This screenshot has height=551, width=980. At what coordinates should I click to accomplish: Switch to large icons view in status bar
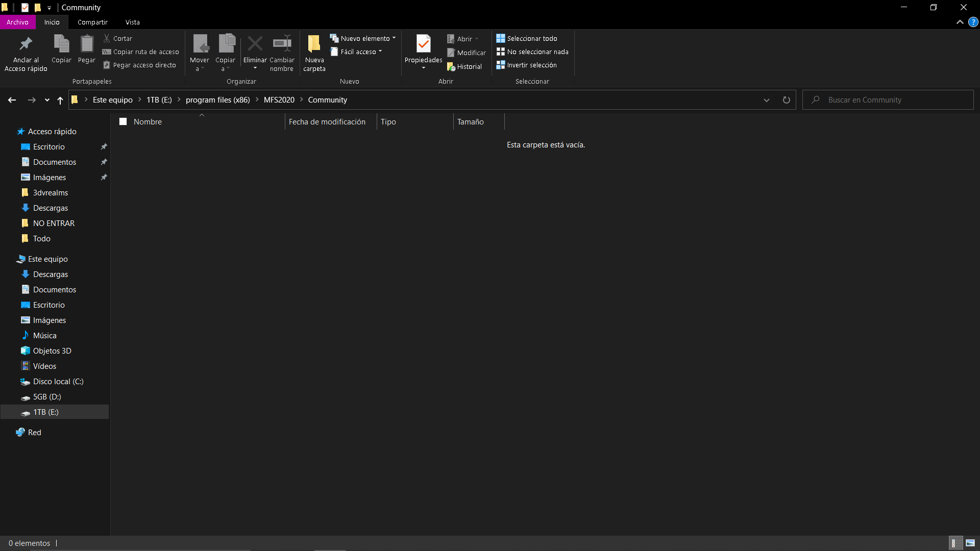[x=970, y=543]
